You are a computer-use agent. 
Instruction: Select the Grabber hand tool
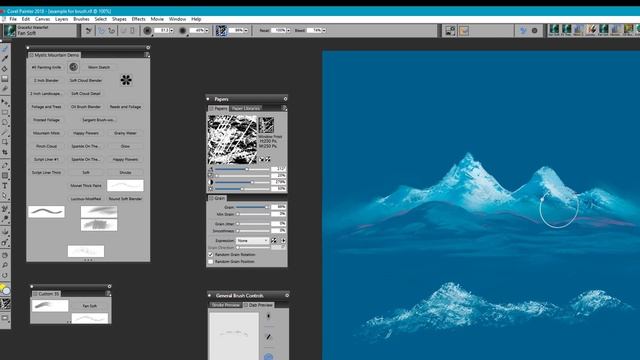pos(4,255)
